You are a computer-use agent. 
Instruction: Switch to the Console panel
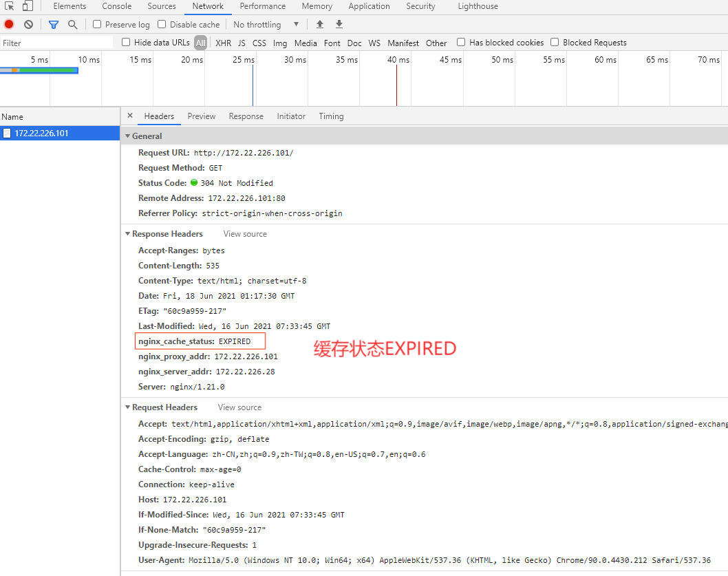coord(116,6)
